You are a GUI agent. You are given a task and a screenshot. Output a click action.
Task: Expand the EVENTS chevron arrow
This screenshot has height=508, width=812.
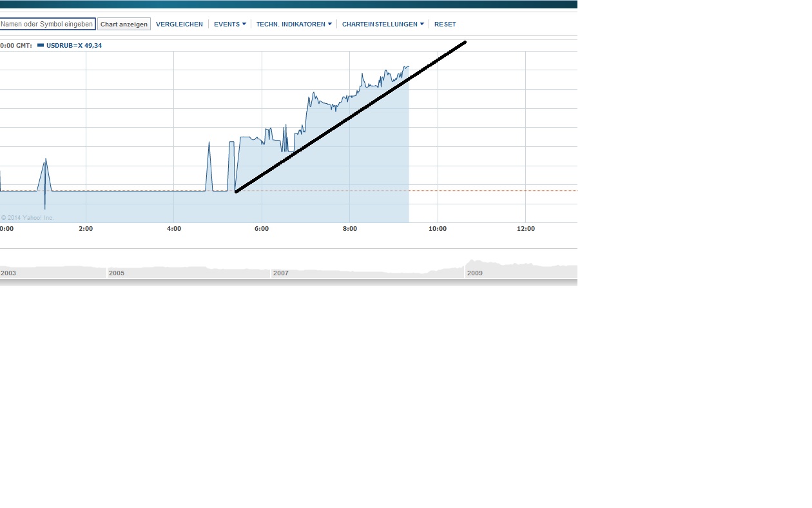click(x=244, y=24)
